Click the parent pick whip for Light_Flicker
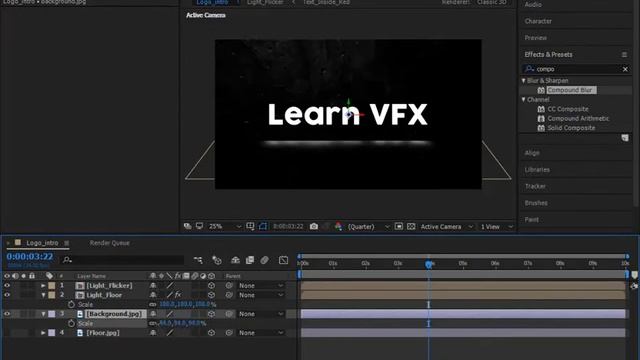The height and width of the screenshot is (360, 640). point(229,286)
